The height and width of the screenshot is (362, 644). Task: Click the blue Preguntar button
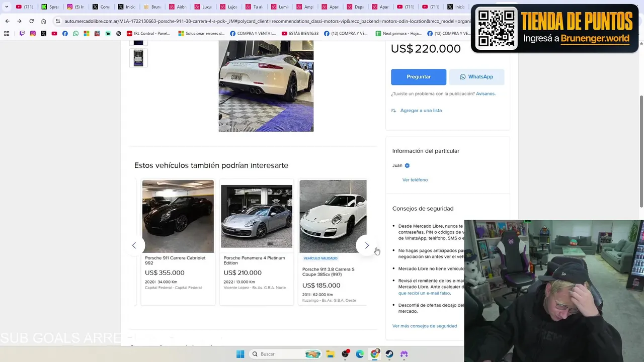tap(419, 77)
